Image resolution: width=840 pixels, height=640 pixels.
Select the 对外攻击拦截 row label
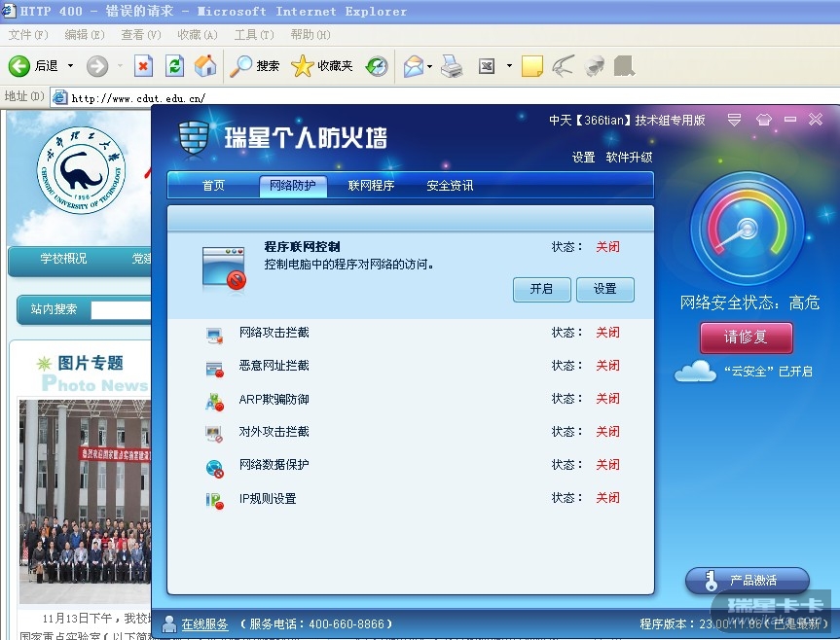(274, 431)
